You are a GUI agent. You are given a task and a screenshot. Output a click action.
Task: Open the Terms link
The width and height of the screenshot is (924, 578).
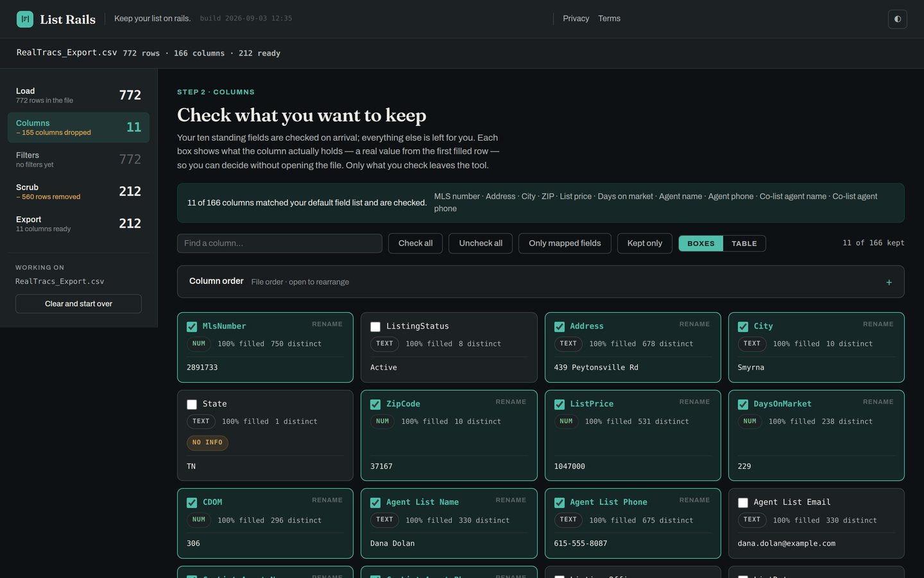click(609, 19)
